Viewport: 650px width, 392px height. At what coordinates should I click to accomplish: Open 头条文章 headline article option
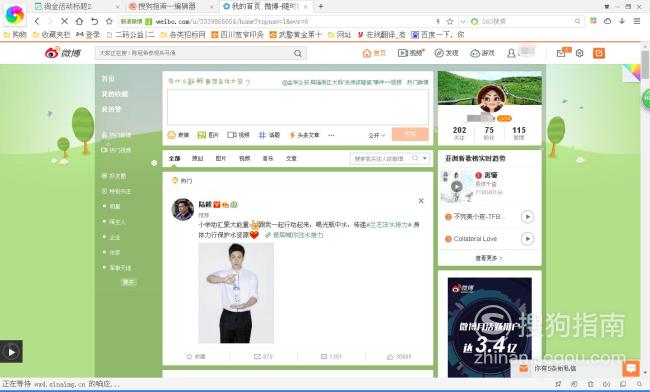tap(304, 135)
